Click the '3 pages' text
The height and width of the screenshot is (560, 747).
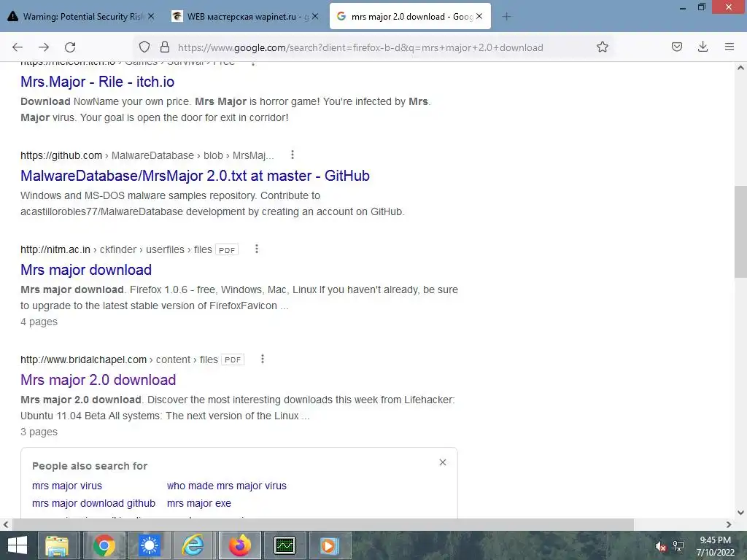click(39, 432)
